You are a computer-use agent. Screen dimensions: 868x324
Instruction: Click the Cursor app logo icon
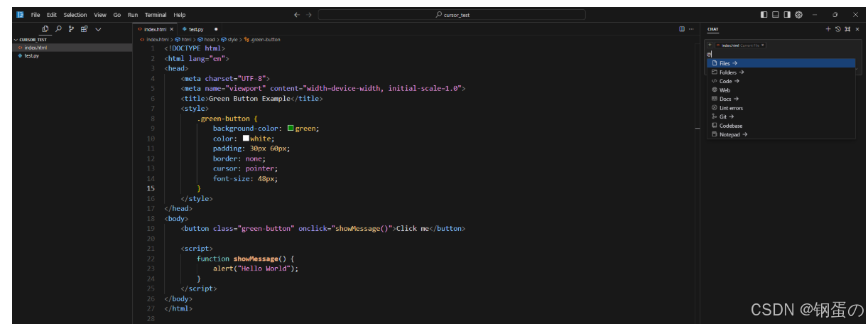click(x=20, y=14)
